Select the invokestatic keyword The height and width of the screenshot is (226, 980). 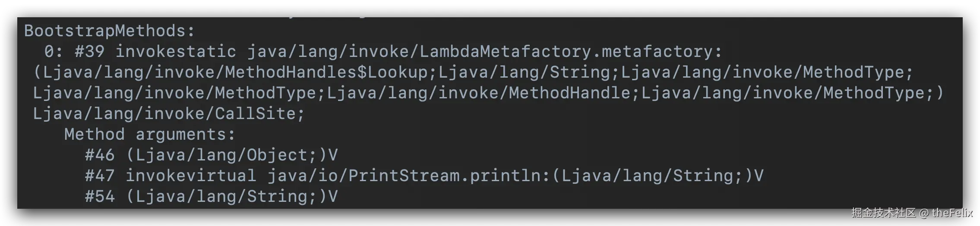(176, 52)
